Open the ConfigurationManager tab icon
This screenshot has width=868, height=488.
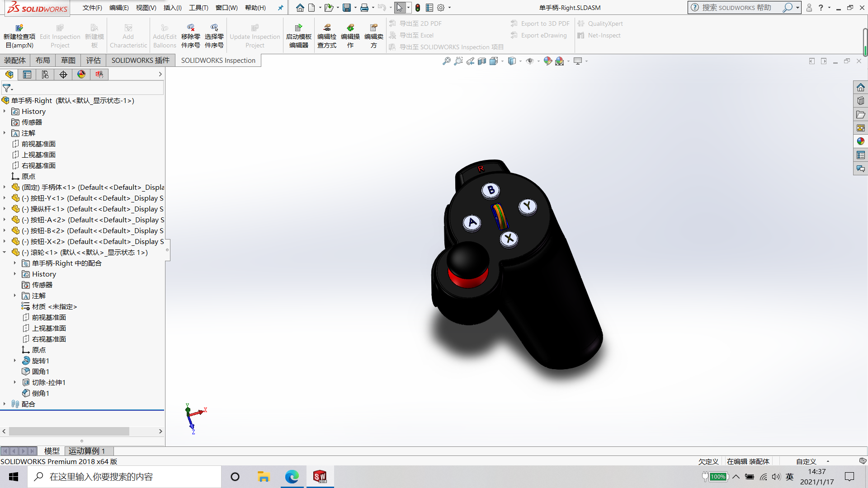45,75
